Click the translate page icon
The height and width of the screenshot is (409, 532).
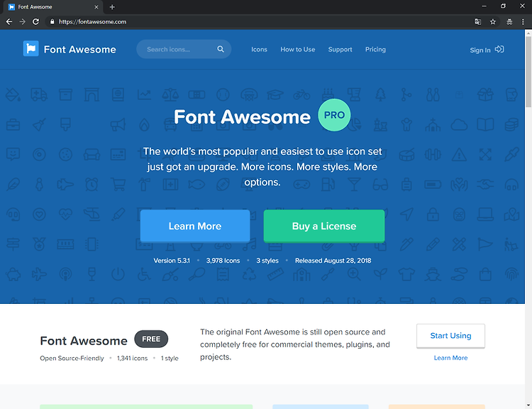(x=477, y=22)
